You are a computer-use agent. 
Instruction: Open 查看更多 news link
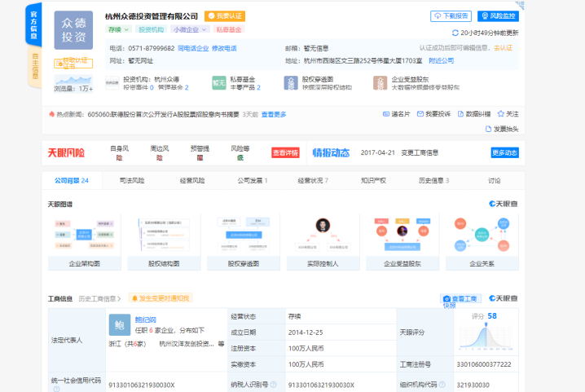click(x=274, y=114)
